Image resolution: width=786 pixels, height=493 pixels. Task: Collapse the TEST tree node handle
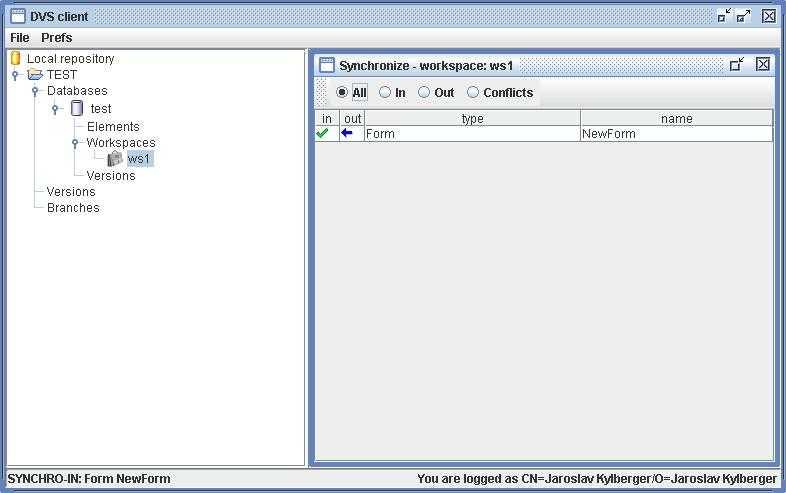tap(15, 75)
